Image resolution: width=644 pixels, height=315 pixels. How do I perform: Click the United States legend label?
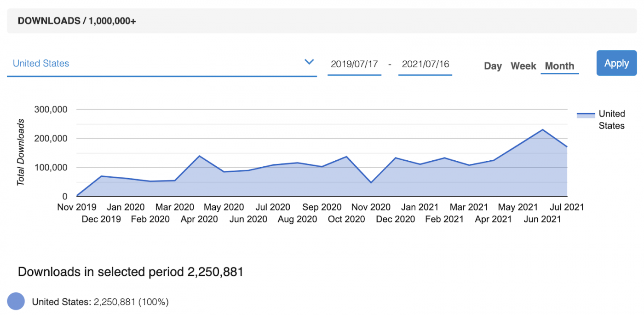click(611, 120)
